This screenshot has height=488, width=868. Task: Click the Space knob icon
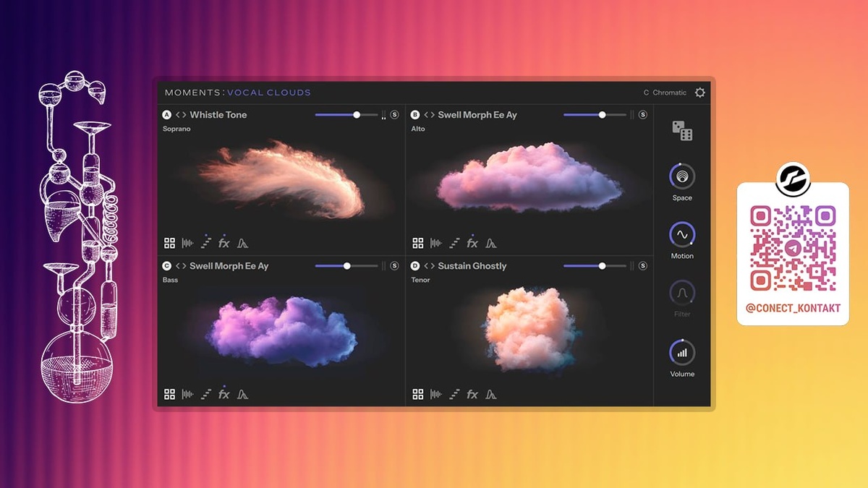point(682,176)
